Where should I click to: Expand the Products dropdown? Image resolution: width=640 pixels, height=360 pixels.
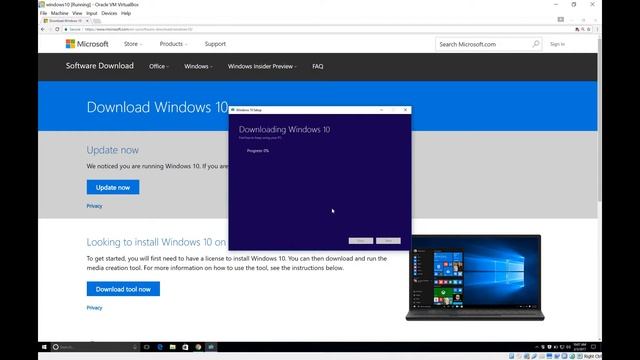tap(173, 44)
